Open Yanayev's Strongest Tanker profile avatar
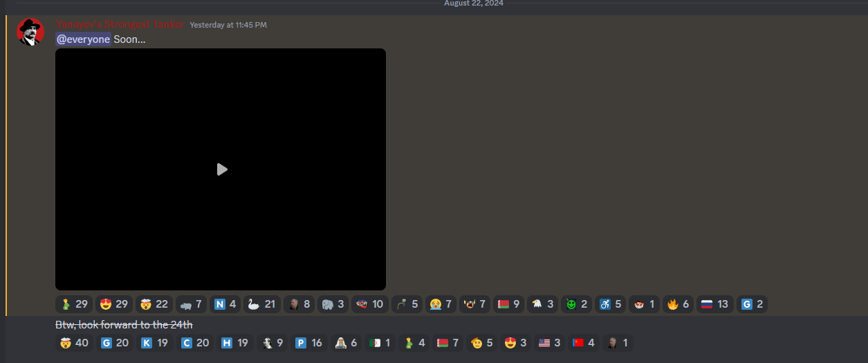The width and height of the screenshot is (868, 363). click(x=30, y=32)
